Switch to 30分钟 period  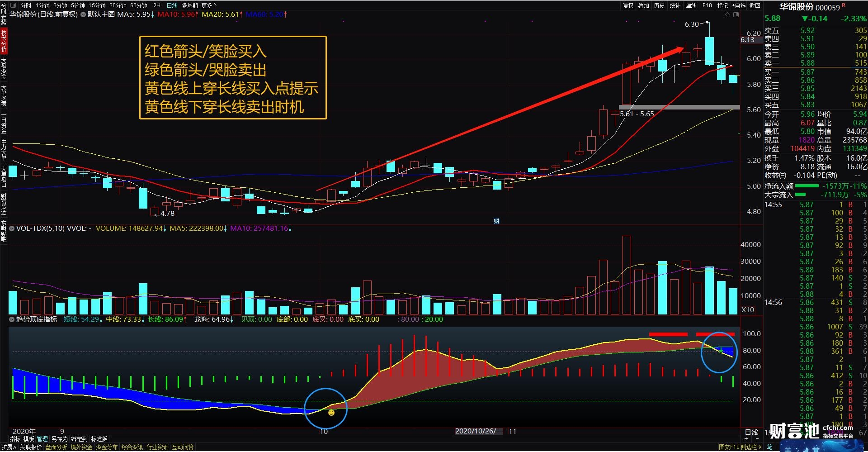118,5
